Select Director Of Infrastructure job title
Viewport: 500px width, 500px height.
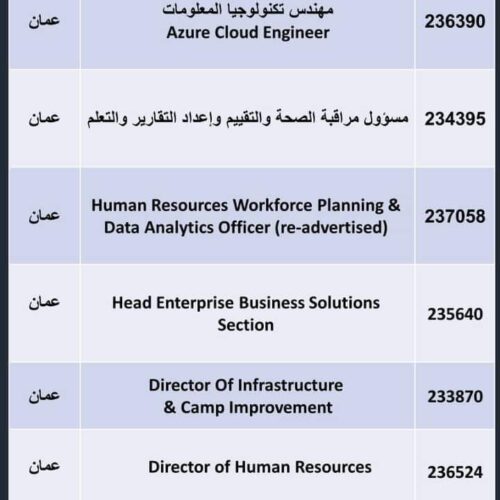tap(246, 385)
